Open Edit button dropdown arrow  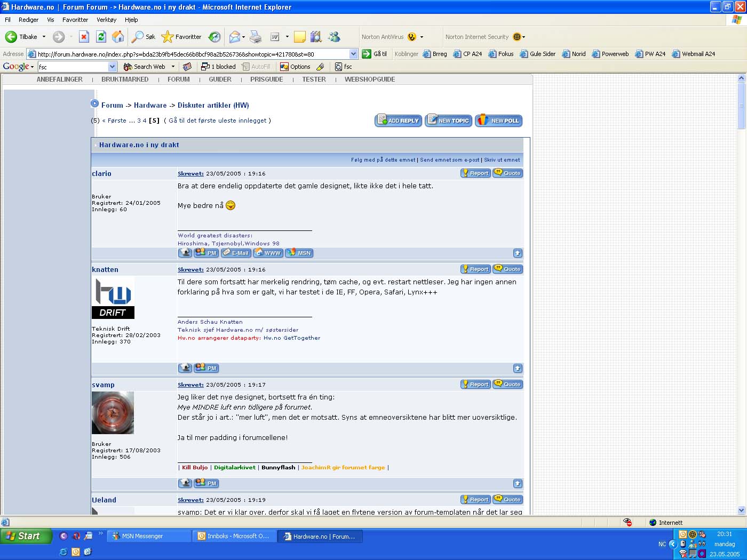click(x=287, y=37)
